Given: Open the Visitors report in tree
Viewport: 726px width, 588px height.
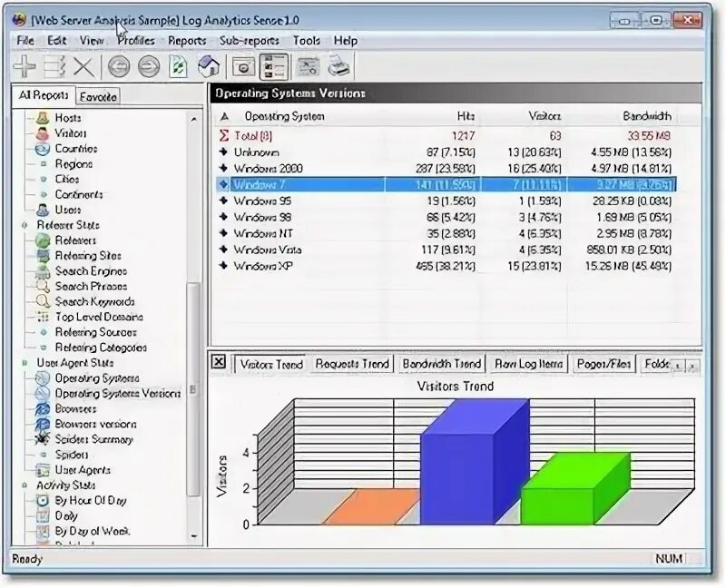Looking at the screenshot, I should click(x=71, y=133).
